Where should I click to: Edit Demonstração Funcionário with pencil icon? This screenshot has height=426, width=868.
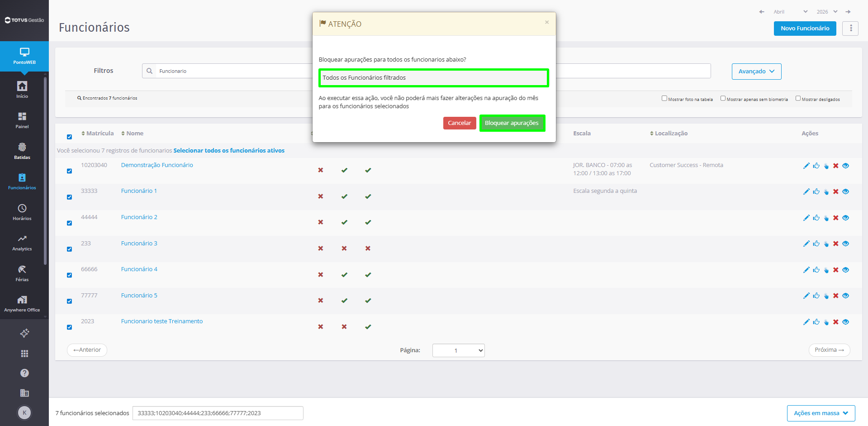[x=806, y=166]
